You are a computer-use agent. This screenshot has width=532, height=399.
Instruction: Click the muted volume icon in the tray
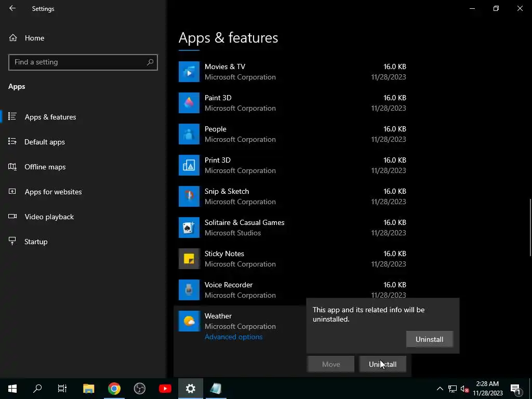464,389
